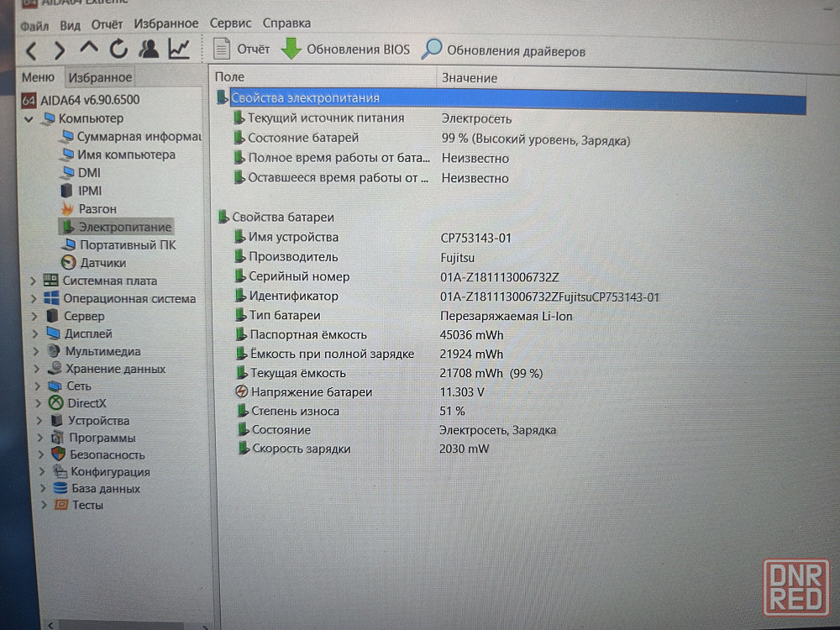Collapse the Компьютер tree node
This screenshot has width=840, height=630.
[x=29, y=119]
